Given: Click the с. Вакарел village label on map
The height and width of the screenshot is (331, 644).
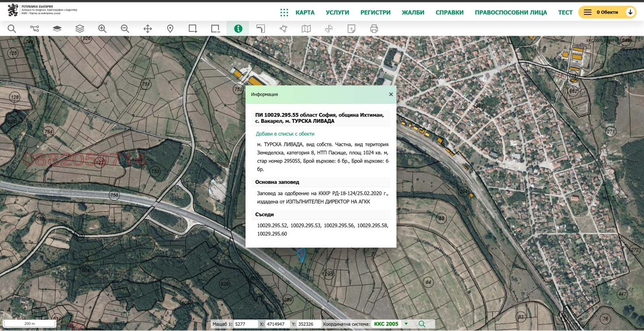Looking at the screenshot, I should (x=434, y=77).
